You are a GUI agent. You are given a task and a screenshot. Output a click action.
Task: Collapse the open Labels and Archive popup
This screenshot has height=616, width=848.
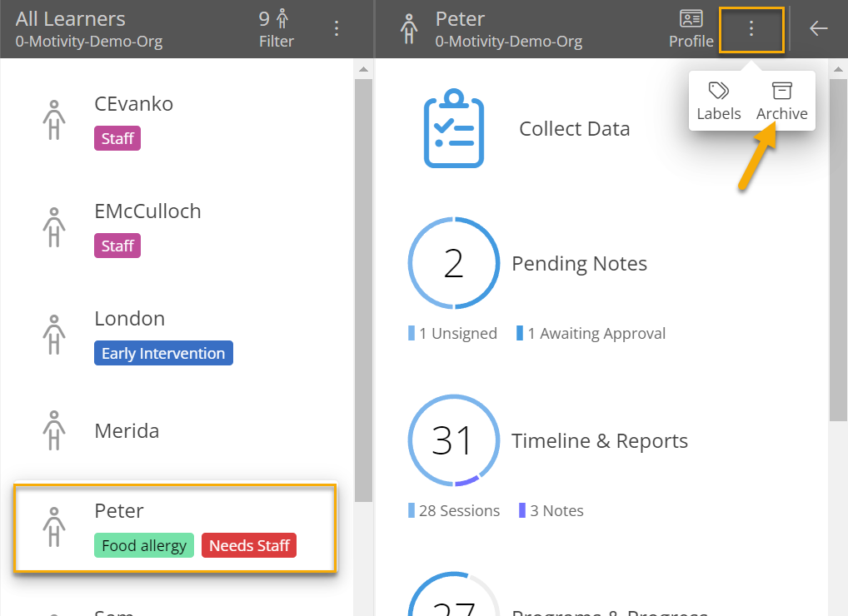751,27
